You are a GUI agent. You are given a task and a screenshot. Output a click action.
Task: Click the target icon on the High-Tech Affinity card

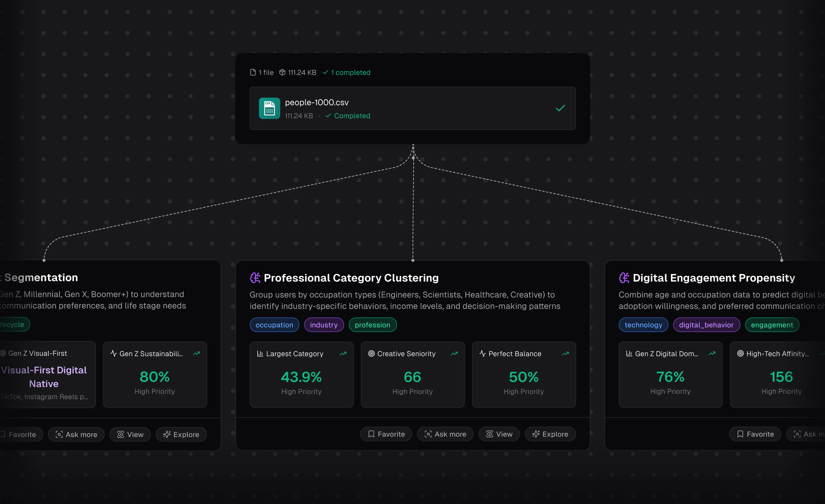tap(740, 354)
